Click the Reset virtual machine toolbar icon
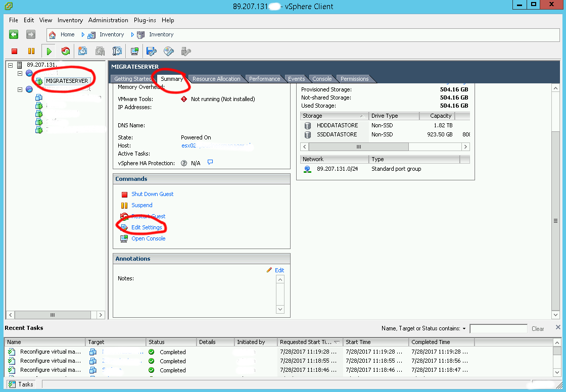The image size is (566, 392). 66,51
